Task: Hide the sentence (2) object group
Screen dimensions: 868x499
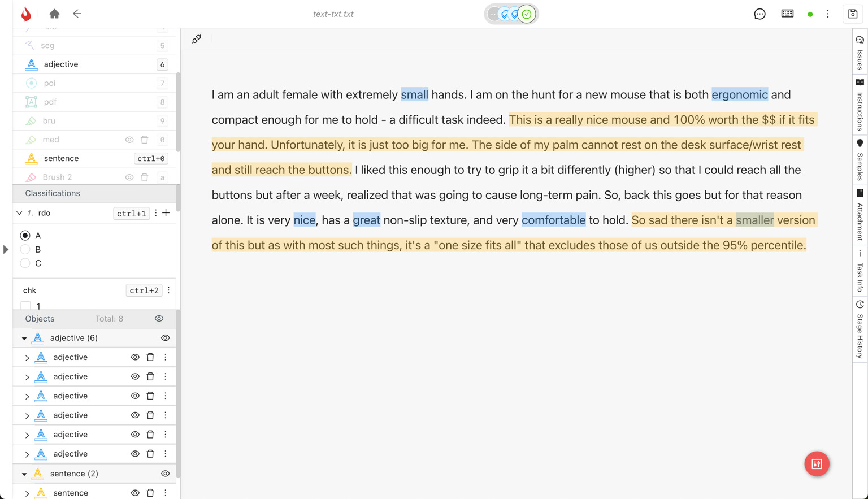Action: point(166,474)
